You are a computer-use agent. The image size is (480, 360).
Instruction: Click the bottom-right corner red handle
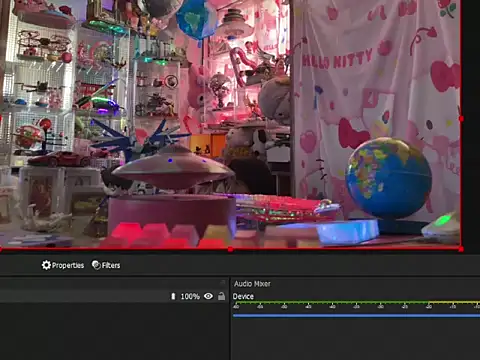[x=461, y=249]
